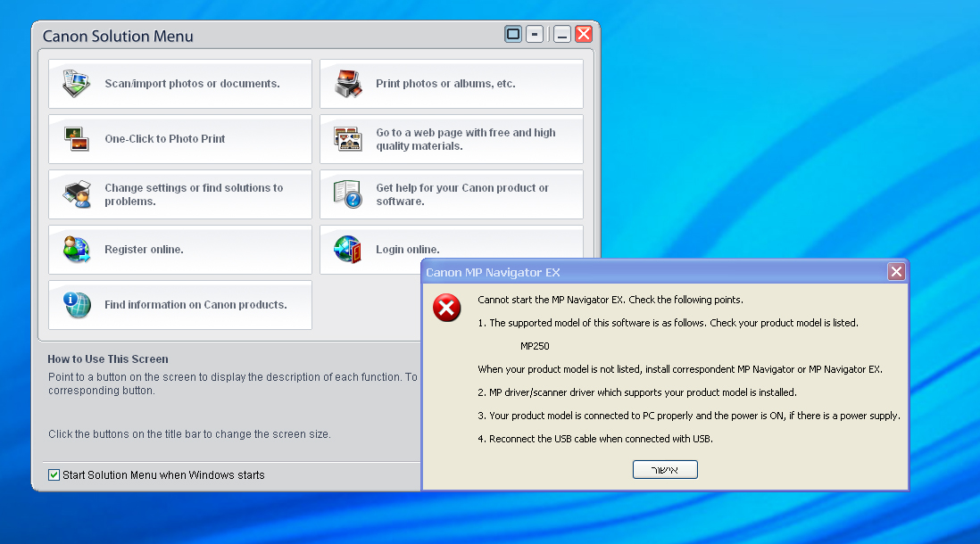The image size is (980, 544).
Task: Click the Login online globe-and-door icon
Action: (x=348, y=249)
